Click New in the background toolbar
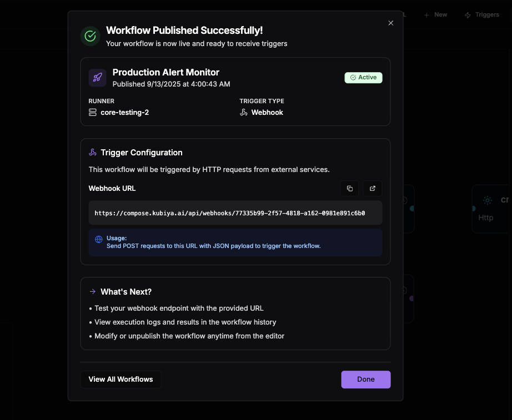The height and width of the screenshot is (420, 512). point(435,14)
